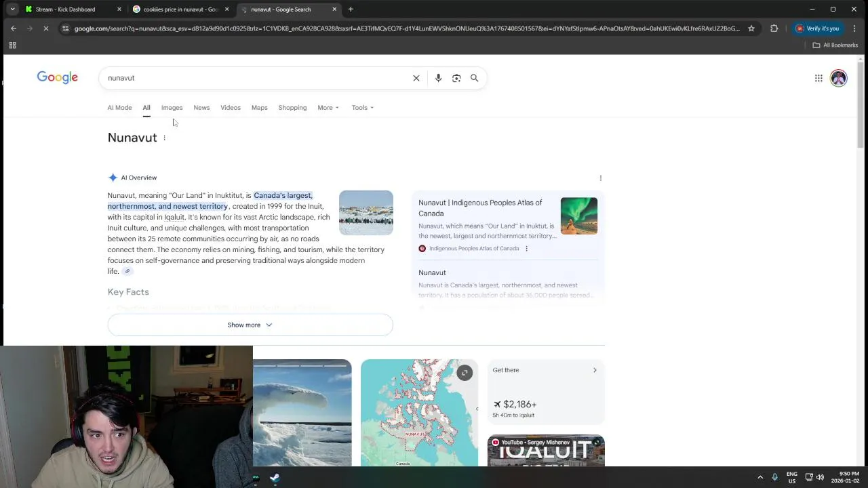This screenshot has width=868, height=488.
Task: Click the source link icon after overview text
Action: click(127, 271)
